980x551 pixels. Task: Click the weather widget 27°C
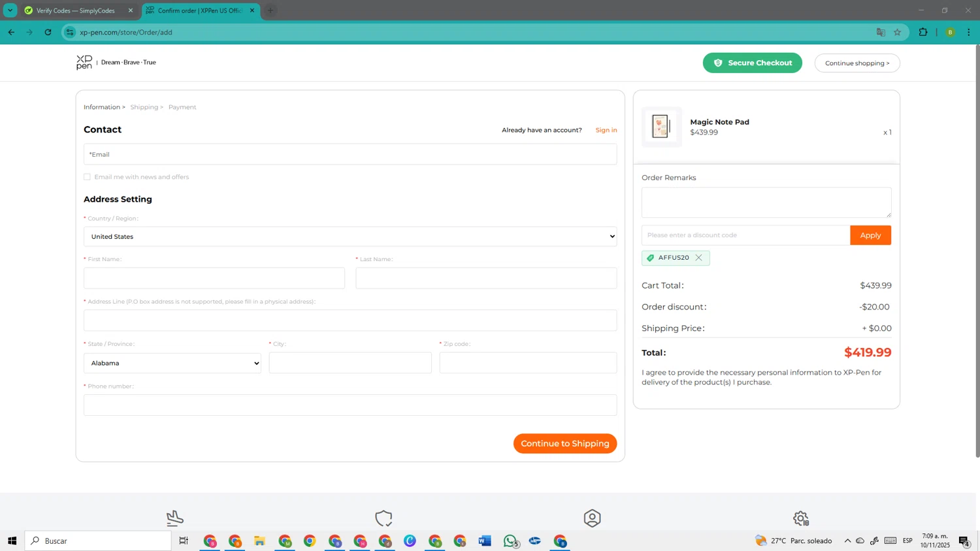[x=794, y=541]
